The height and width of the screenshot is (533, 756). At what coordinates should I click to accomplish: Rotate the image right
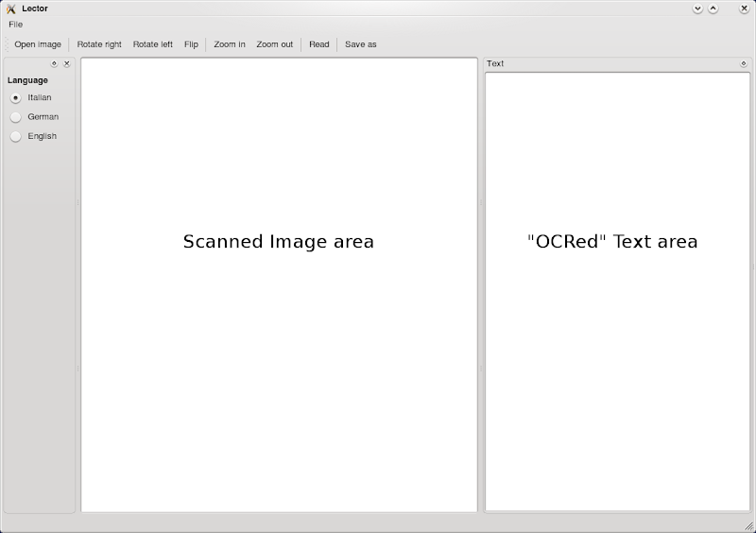point(99,44)
